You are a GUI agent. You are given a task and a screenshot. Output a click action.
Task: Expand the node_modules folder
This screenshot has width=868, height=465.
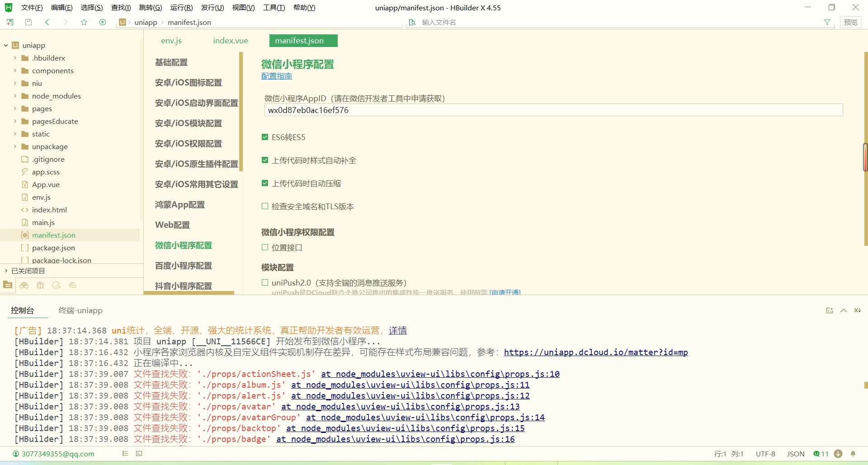coord(15,96)
